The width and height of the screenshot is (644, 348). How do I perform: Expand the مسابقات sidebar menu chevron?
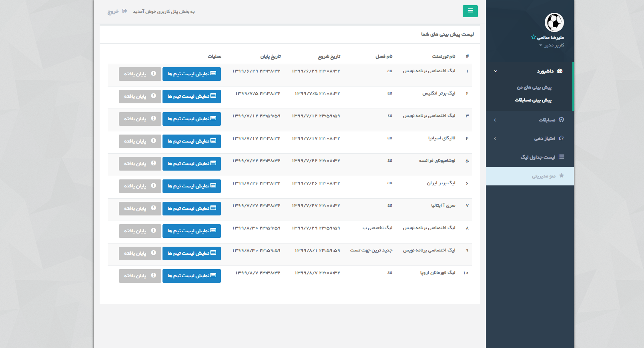tap(495, 120)
